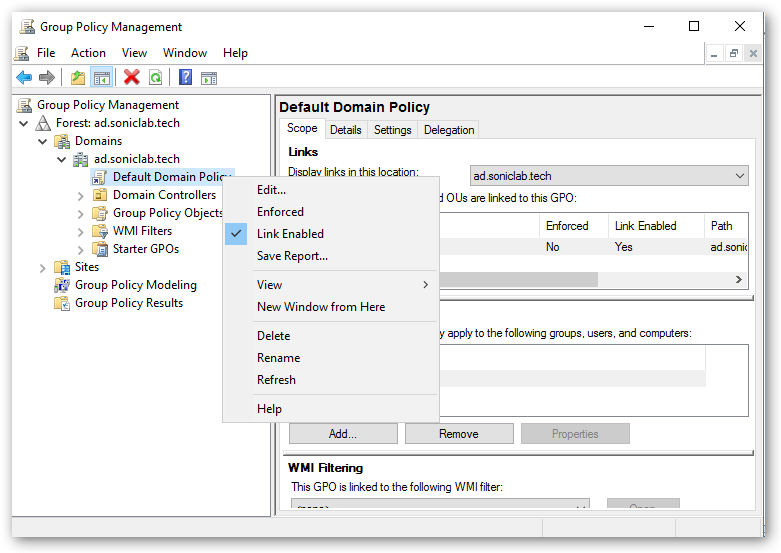
Task: Click the Back arrow toolbar icon
Action: point(24,77)
